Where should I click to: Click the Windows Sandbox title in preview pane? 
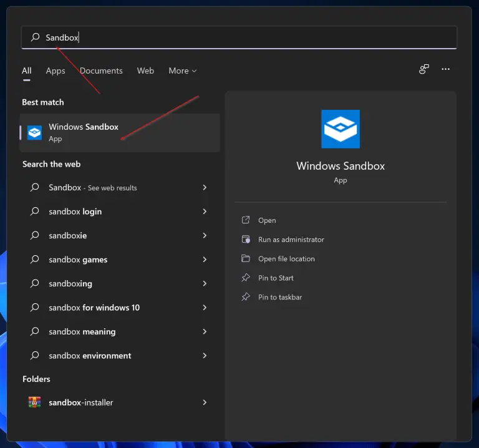(x=341, y=166)
